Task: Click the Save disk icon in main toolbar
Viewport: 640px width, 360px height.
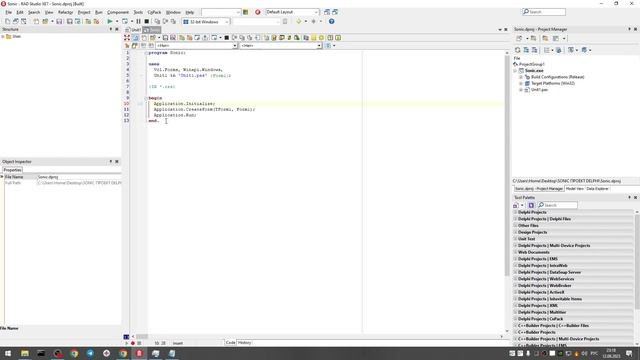Action: 59,21
